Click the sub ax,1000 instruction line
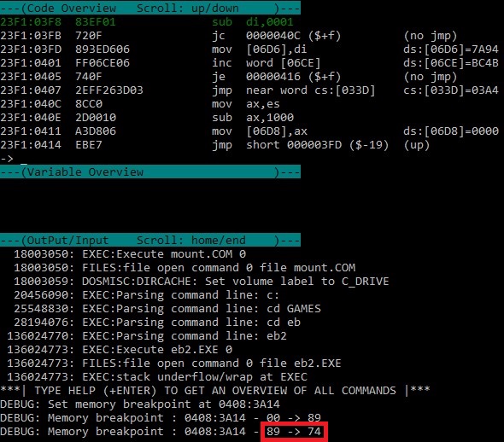 click(147, 118)
